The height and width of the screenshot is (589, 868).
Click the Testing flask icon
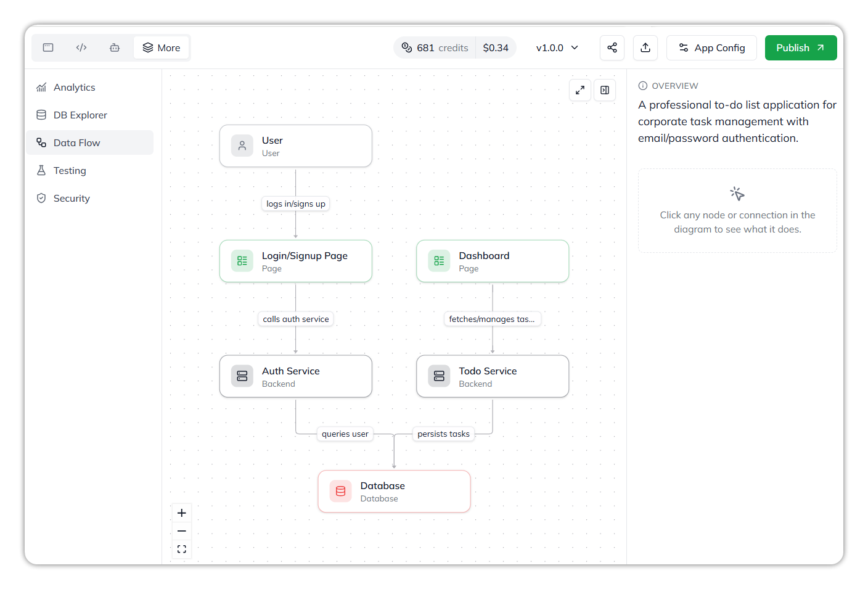[x=41, y=170]
